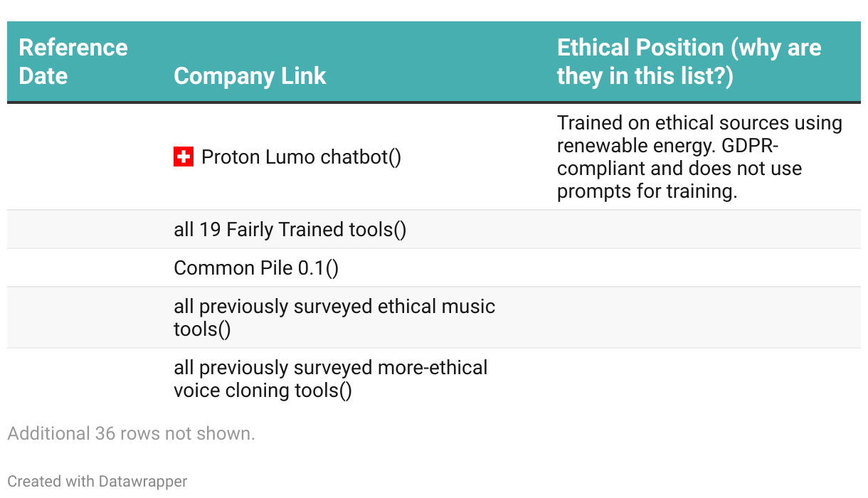Click the Ethical Position column header
Image resolution: width=868 pixels, height=498 pixels.
pyautogui.click(x=689, y=62)
